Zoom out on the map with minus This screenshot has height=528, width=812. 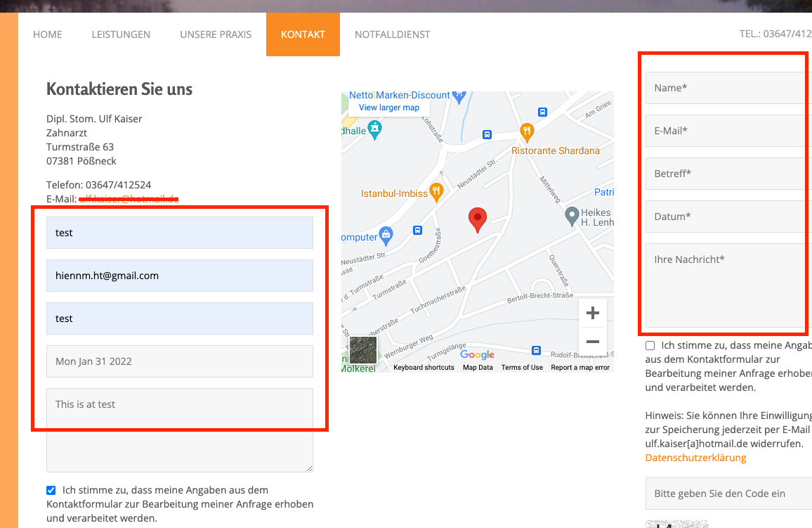point(592,342)
